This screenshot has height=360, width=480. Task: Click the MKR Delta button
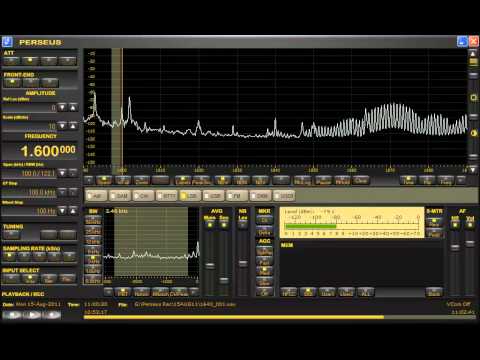point(264,231)
